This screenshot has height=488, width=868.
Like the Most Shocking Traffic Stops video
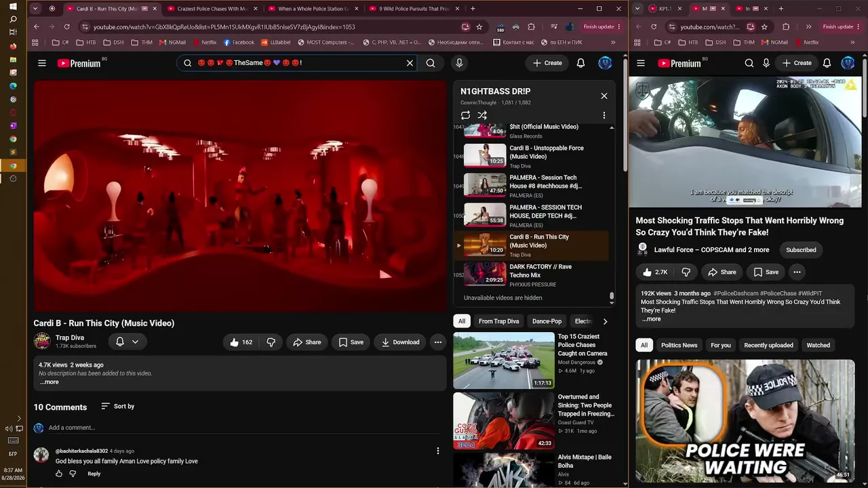point(655,272)
